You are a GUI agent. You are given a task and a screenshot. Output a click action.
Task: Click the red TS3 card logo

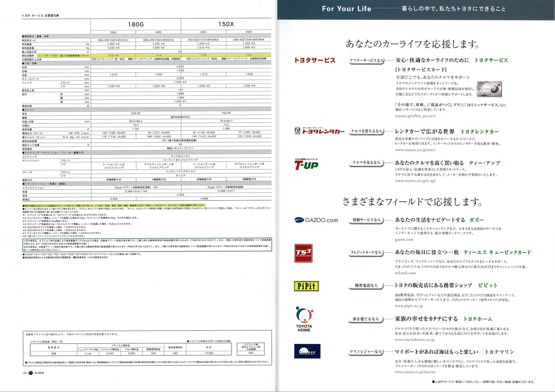[303, 253]
